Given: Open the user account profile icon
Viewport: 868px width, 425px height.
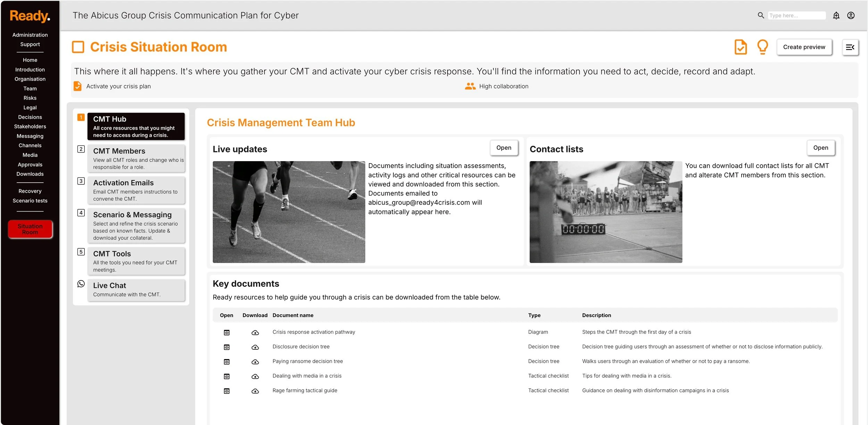Looking at the screenshot, I should coord(851,16).
